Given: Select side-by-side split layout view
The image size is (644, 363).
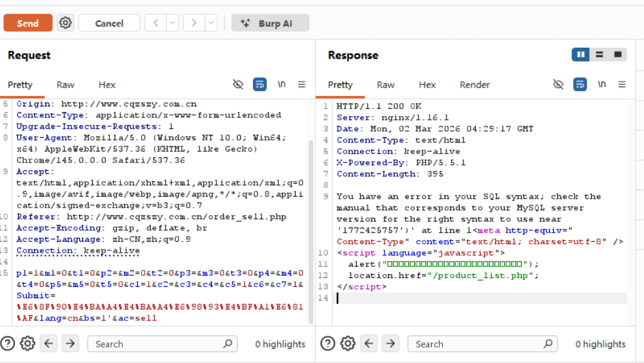Looking at the screenshot, I should tap(581, 55).
